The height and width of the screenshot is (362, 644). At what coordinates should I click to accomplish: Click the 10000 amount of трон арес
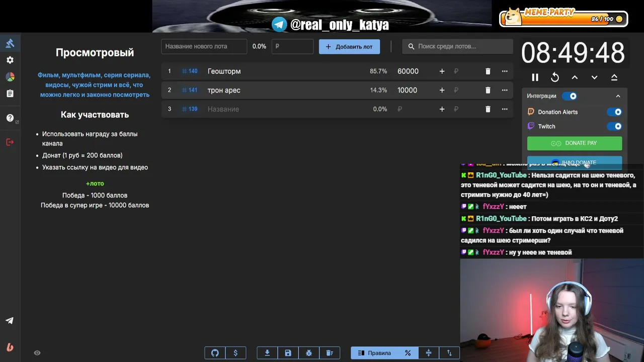click(x=407, y=90)
